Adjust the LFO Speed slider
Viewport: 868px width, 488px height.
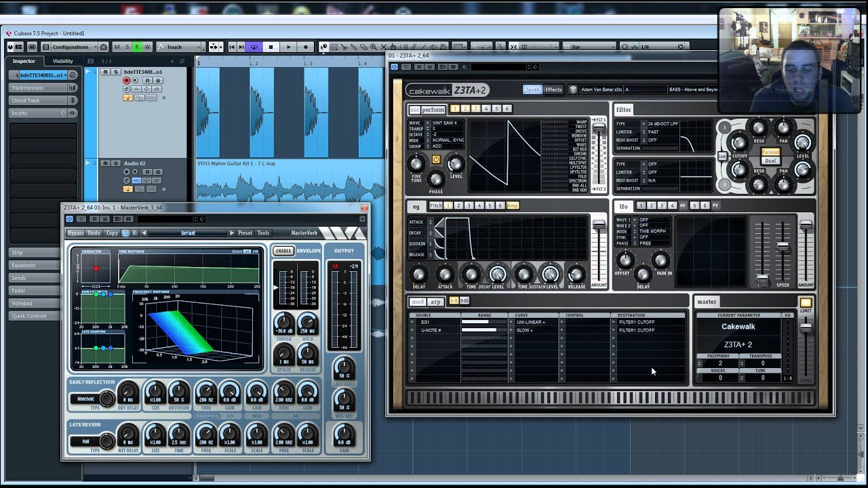click(x=783, y=245)
